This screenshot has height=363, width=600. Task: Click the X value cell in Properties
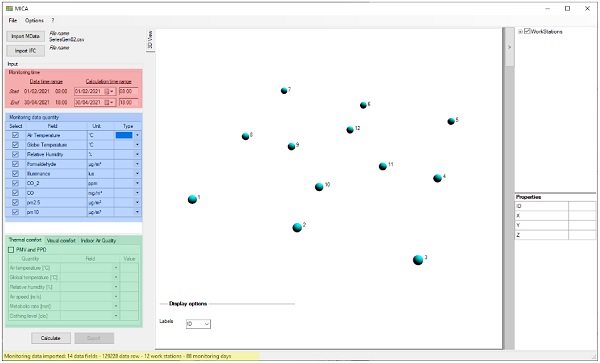pyautogui.click(x=582, y=216)
